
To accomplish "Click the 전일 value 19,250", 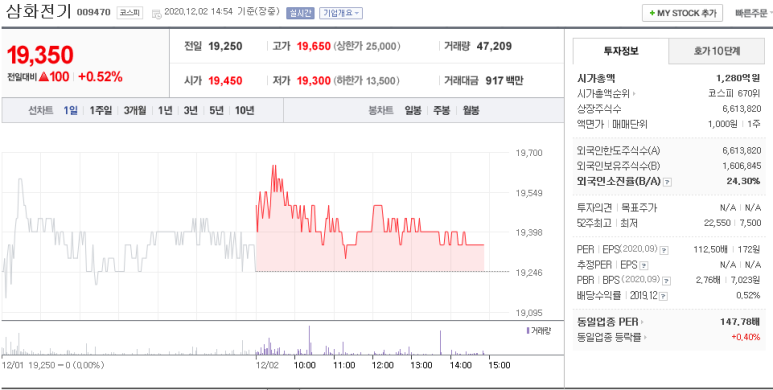I will [x=225, y=46].
